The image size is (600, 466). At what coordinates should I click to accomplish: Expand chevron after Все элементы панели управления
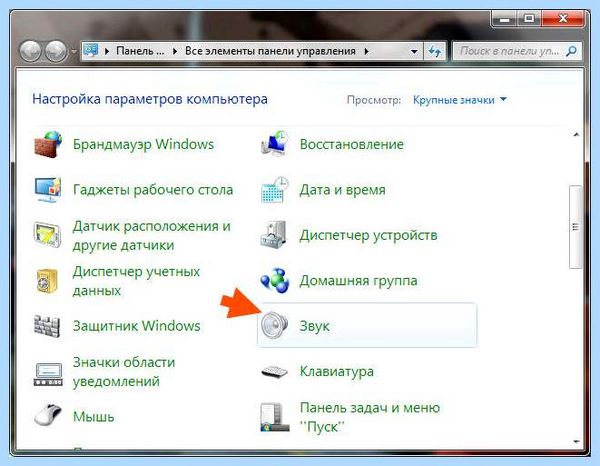point(367,51)
